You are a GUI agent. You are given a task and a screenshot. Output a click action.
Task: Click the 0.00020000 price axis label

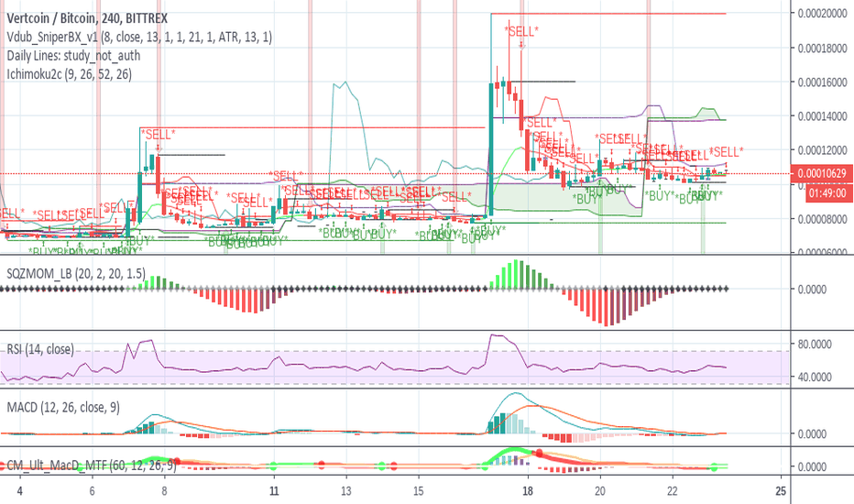(x=823, y=13)
